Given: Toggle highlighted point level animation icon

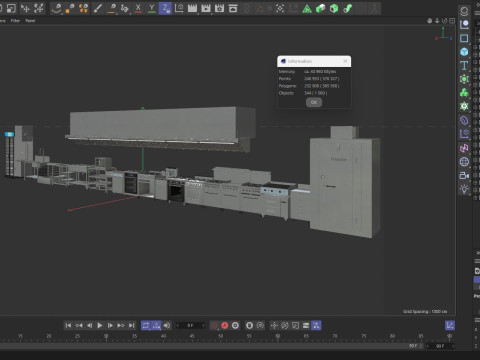Looking at the screenshot, I should pyautogui.click(x=316, y=325).
